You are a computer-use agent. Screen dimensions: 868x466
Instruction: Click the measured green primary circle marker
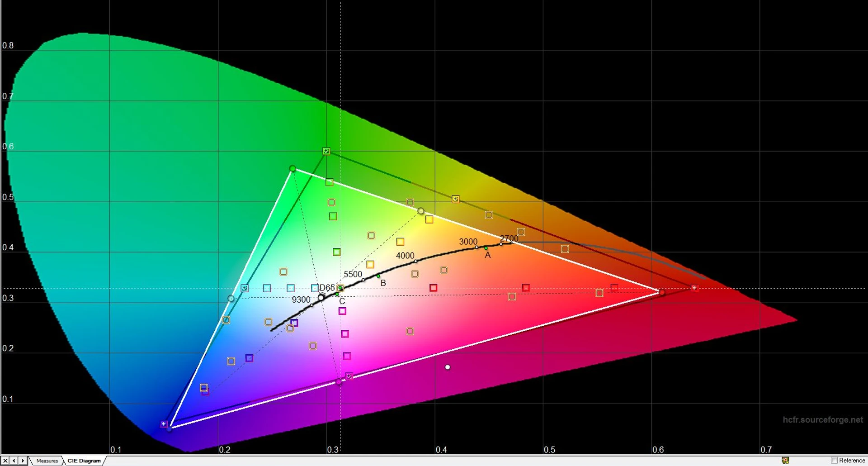tap(292, 169)
